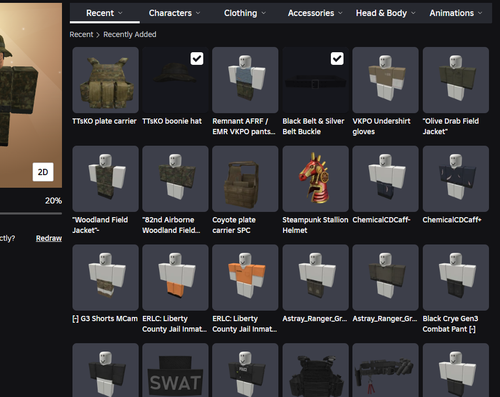Click the VKPO Undershirt gloves label
Screen dimensions: 500x397
(x=381, y=126)
